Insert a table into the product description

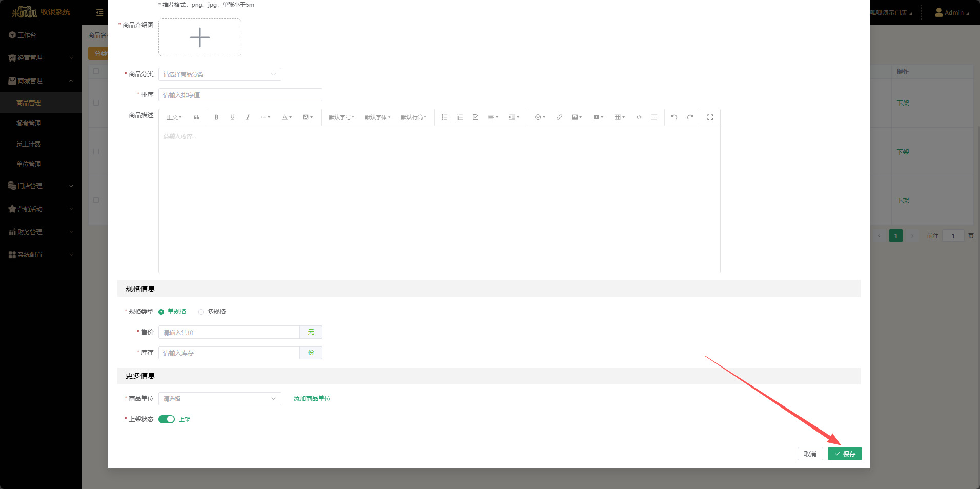point(618,117)
